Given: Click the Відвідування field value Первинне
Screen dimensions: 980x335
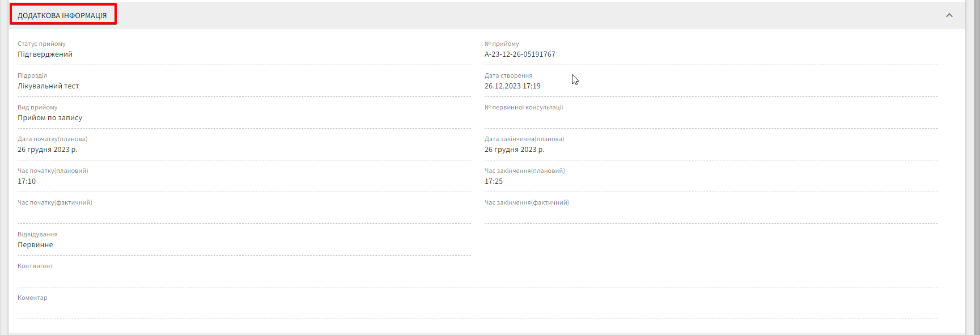Looking at the screenshot, I should pos(35,245).
